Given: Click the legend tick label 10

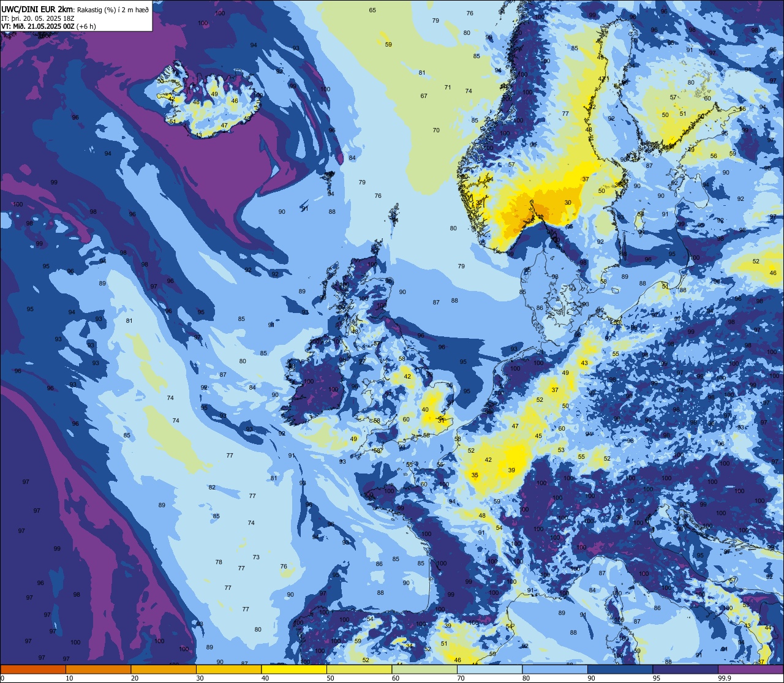Looking at the screenshot, I should (69, 678).
